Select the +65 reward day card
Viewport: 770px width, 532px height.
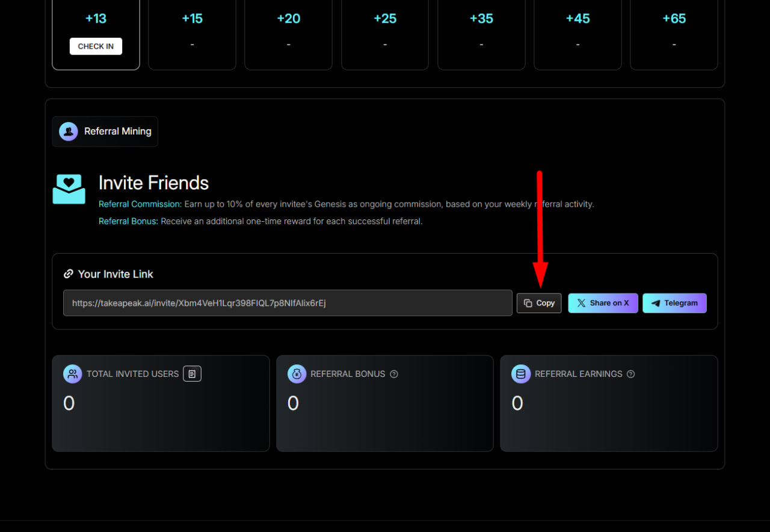[674, 35]
